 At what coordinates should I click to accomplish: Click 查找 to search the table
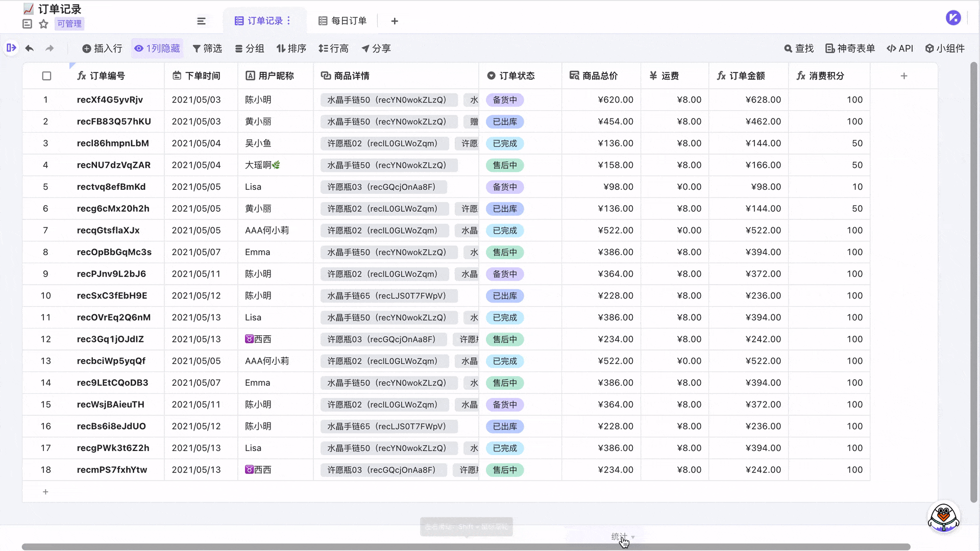[x=799, y=48]
